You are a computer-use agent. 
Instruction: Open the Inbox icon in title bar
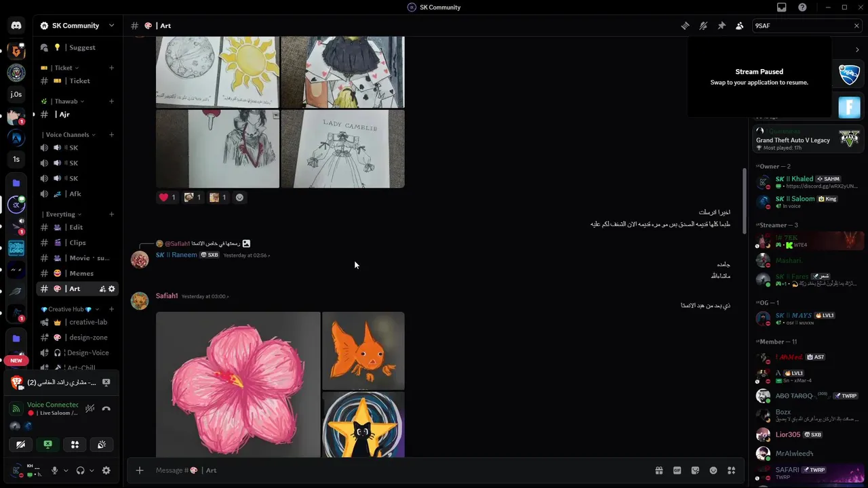click(782, 7)
